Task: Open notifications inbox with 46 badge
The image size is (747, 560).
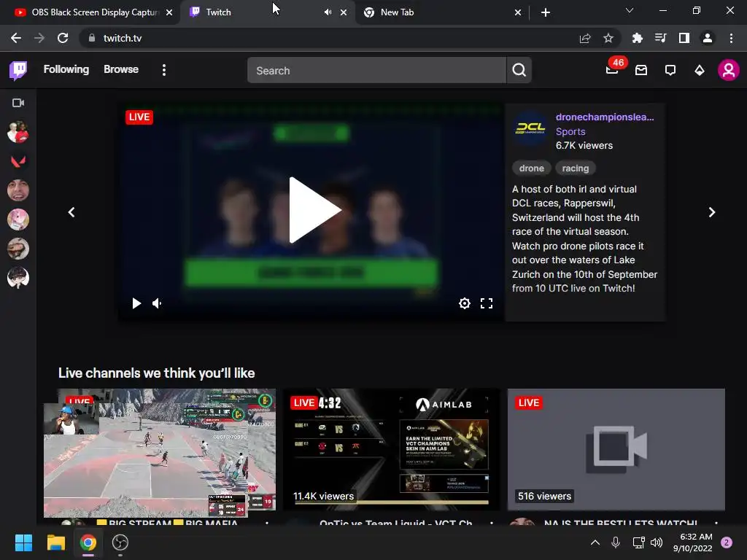Action: 613,69
